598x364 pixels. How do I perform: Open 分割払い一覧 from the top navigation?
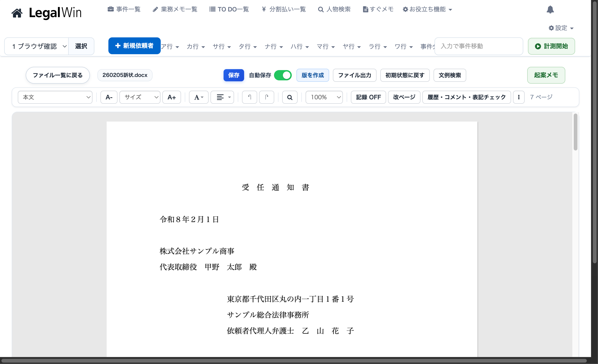(284, 9)
